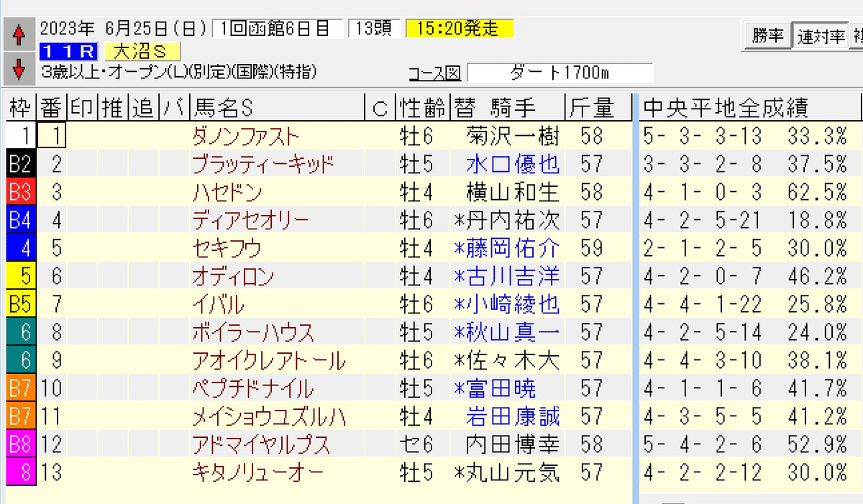This screenshot has width=863, height=504.
Task: Click the 馬名S column header
Action: click(x=209, y=106)
